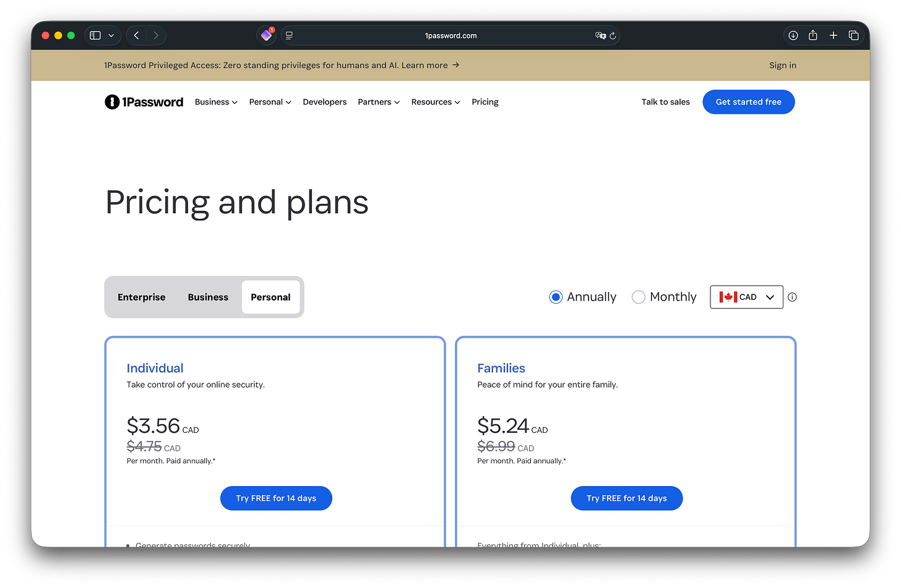Click the "$3.56" Individual price
This screenshot has width=901, height=588.
click(153, 426)
